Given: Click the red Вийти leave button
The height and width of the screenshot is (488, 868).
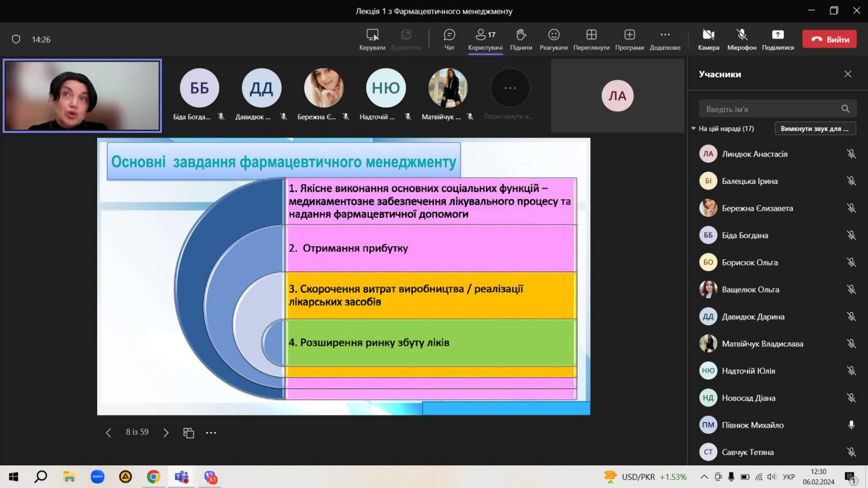Looking at the screenshot, I should pos(829,39).
